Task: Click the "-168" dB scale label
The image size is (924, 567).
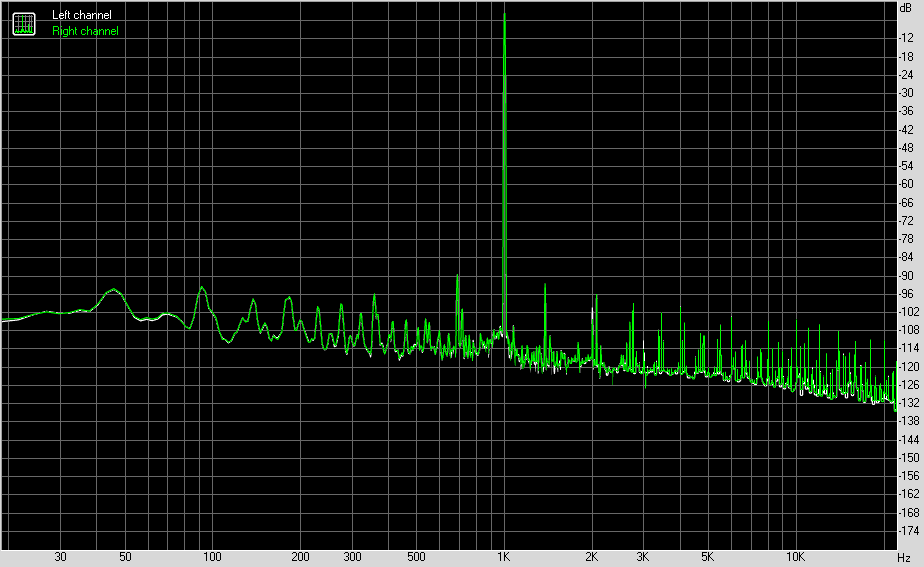Action: 908,513
